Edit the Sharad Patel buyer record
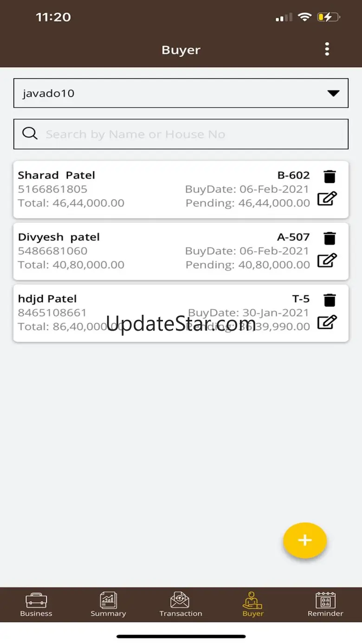 click(327, 199)
